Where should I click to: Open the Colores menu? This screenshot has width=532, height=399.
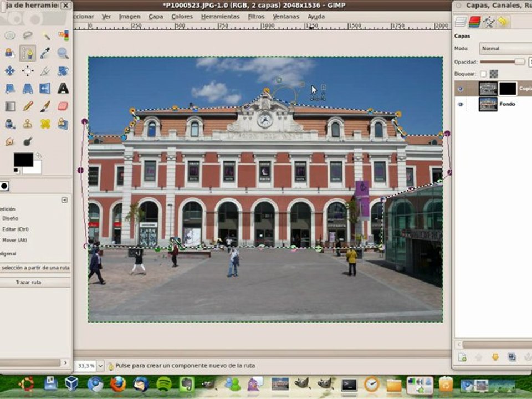coord(182,16)
